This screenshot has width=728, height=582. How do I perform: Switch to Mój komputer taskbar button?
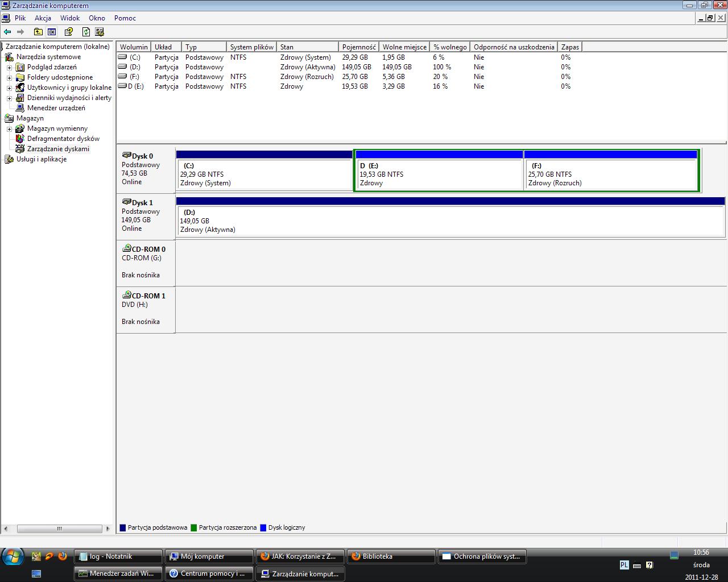tap(209, 556)
